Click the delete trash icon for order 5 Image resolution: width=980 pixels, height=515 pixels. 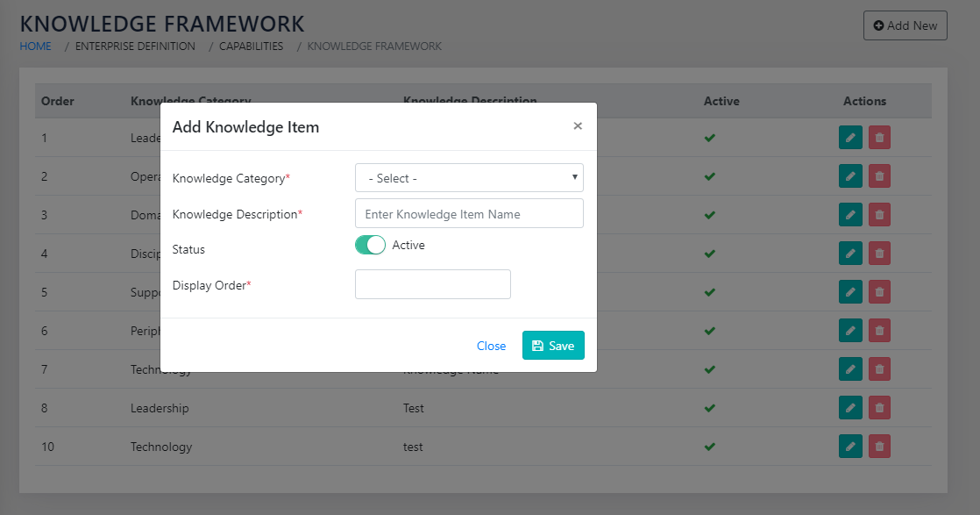pos(879,292)
